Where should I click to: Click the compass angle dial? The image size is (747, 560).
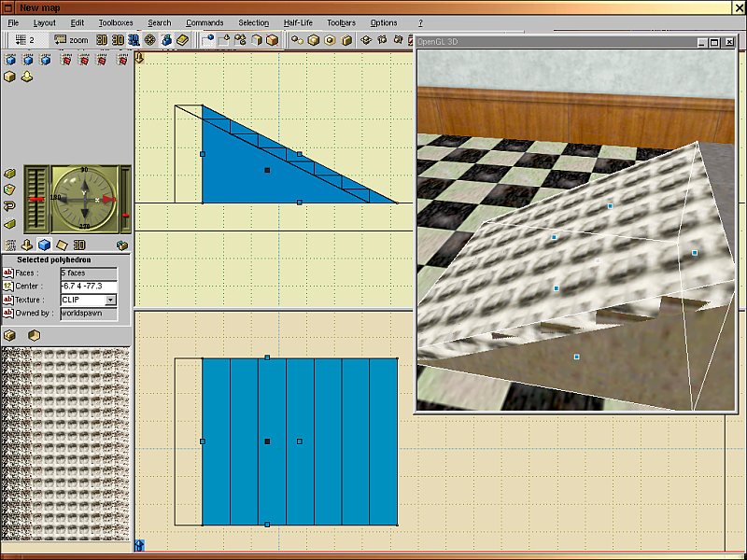click(84, 198)
